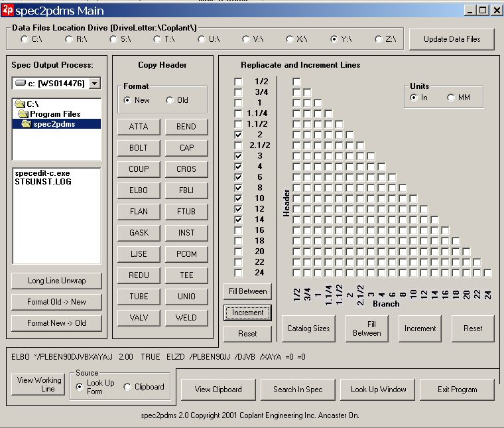Click Search In Spec button
Screen dimensions: 504x428
point(298,390)
